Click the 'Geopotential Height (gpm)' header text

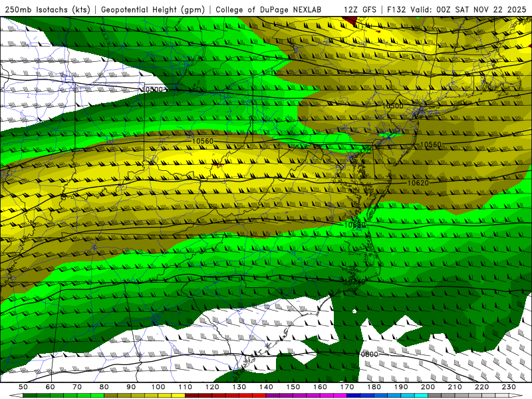(x=153, y=10)
